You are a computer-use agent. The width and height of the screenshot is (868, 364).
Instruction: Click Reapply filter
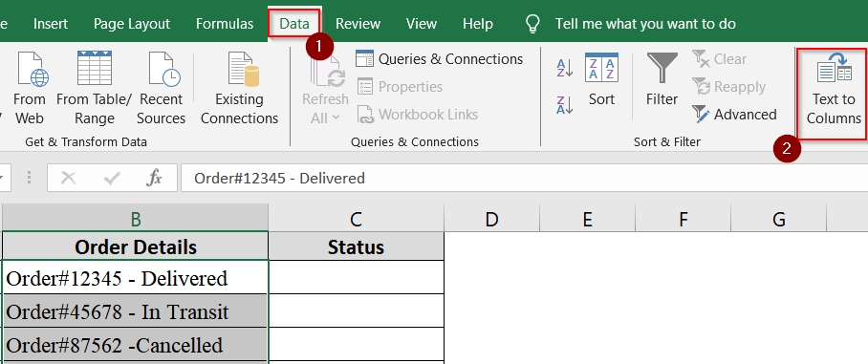coord(729,87)
